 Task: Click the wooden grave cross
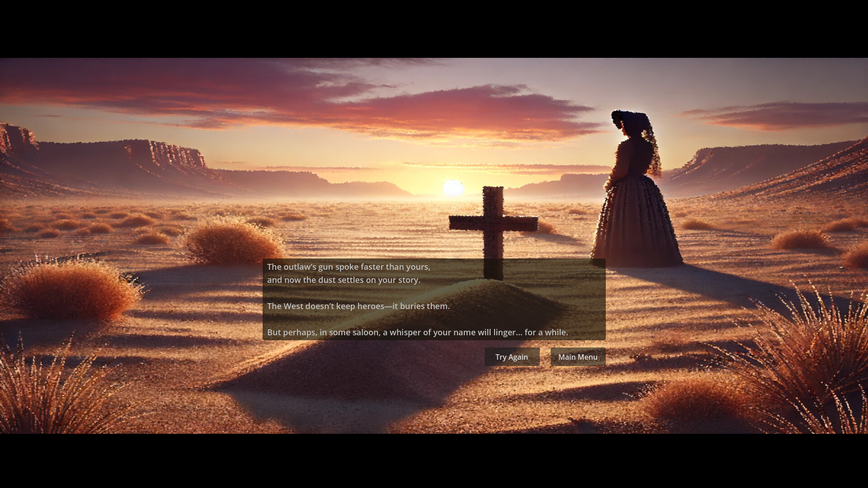tap(493, 221)
